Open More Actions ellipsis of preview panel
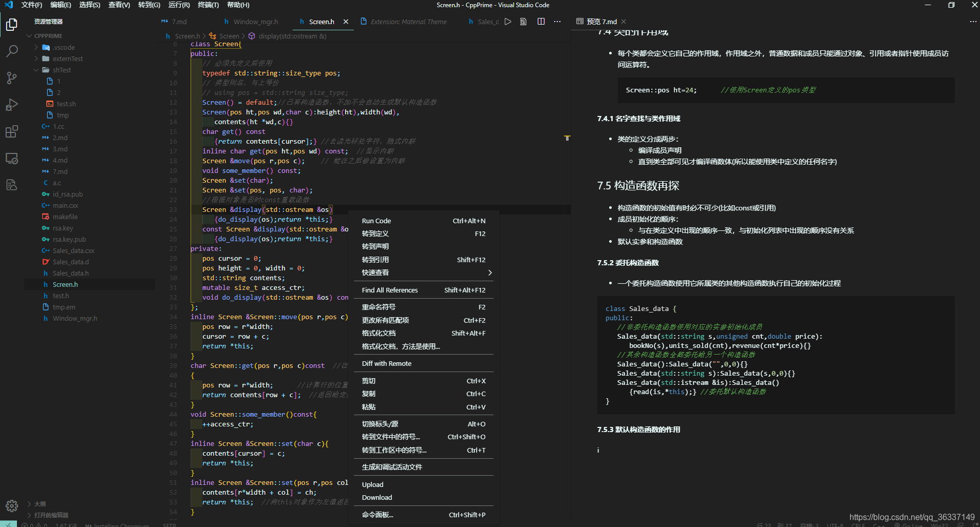This screenshot has width=980, height=527. pos(973,22)
